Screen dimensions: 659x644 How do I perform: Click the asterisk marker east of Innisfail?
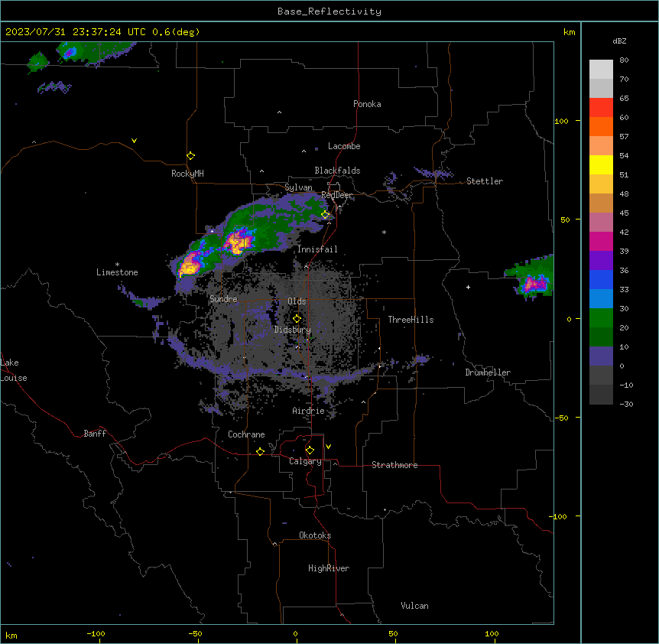point(384,232)
